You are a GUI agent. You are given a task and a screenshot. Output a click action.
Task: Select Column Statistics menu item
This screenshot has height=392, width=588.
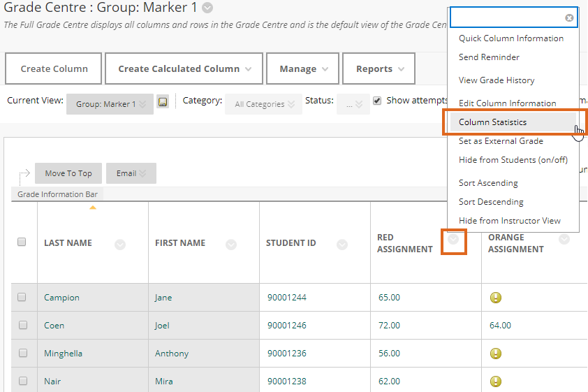tap(513, 122)
